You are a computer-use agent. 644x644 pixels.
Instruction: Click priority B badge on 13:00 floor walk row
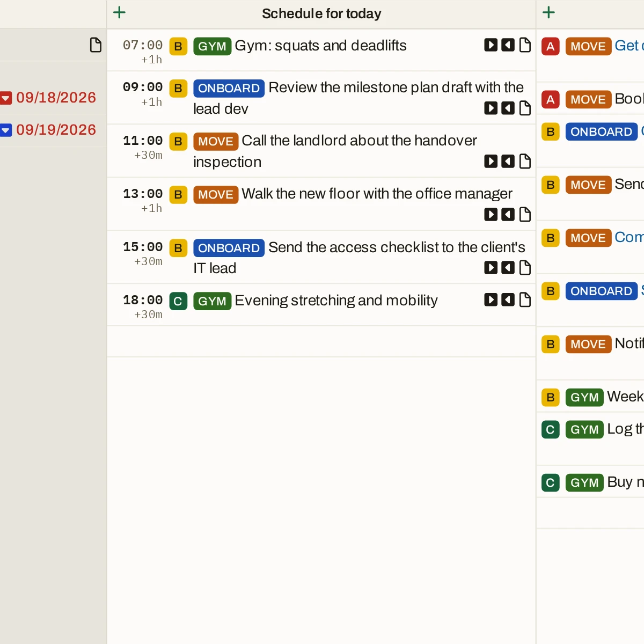coord(178,194)
